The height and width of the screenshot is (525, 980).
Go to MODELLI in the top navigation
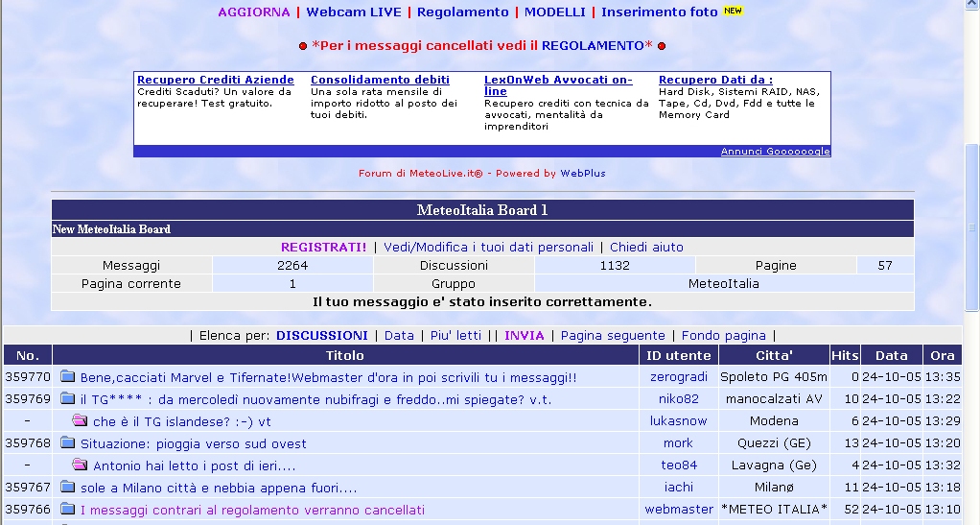tap(554, 12)
